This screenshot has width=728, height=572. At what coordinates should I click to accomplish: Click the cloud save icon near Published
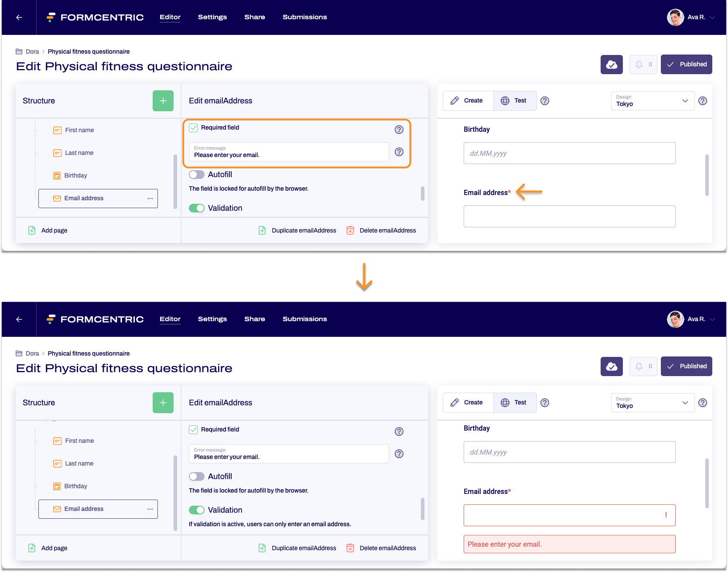click(x=612, y=64)
